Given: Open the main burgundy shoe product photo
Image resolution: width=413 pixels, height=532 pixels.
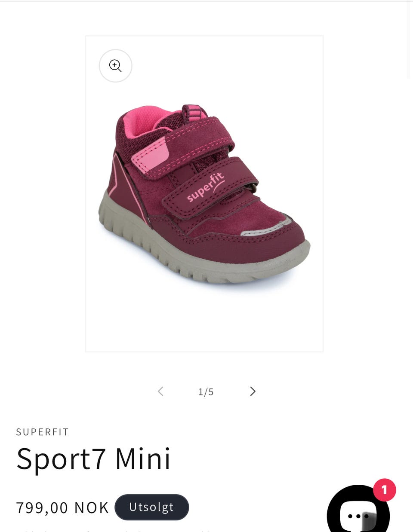Looking at the screenshot, I should [204, 194].
